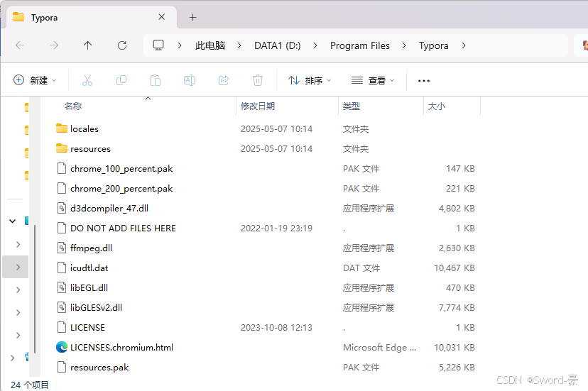
Task: Select the Typora window tab
Action: coord(91,17)
